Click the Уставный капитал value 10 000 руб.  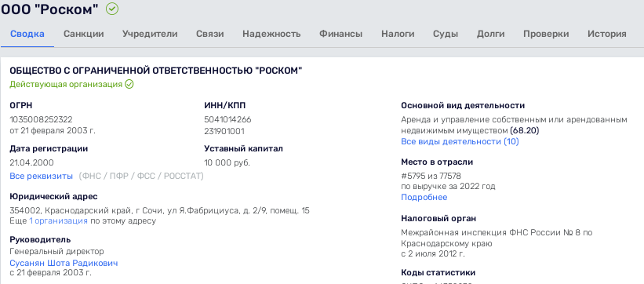[x=227, y=162]
